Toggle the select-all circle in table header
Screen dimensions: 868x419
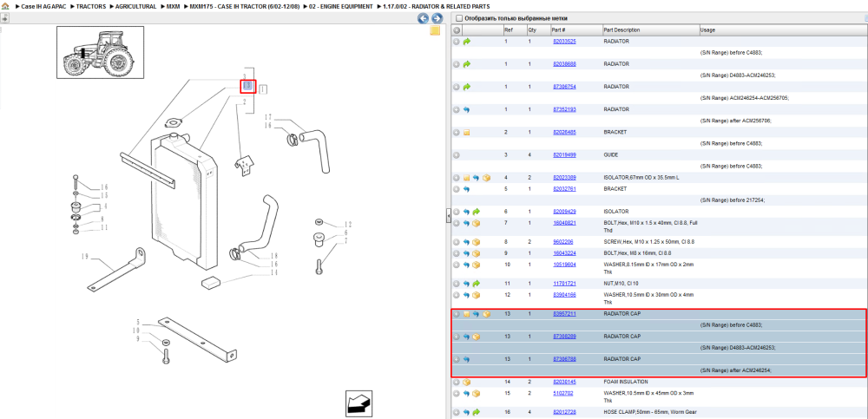click(x=457, y=29)
